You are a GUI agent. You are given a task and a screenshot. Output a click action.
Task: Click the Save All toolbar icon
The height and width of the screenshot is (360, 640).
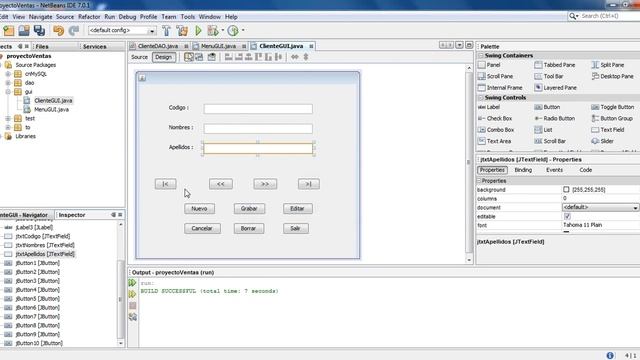click(x=39, y=31)
